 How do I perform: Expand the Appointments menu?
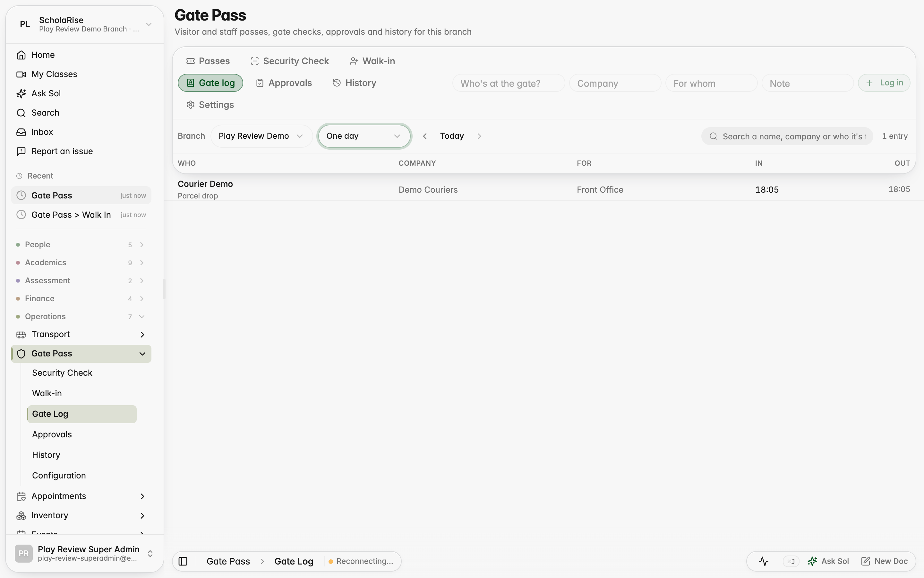81,496
